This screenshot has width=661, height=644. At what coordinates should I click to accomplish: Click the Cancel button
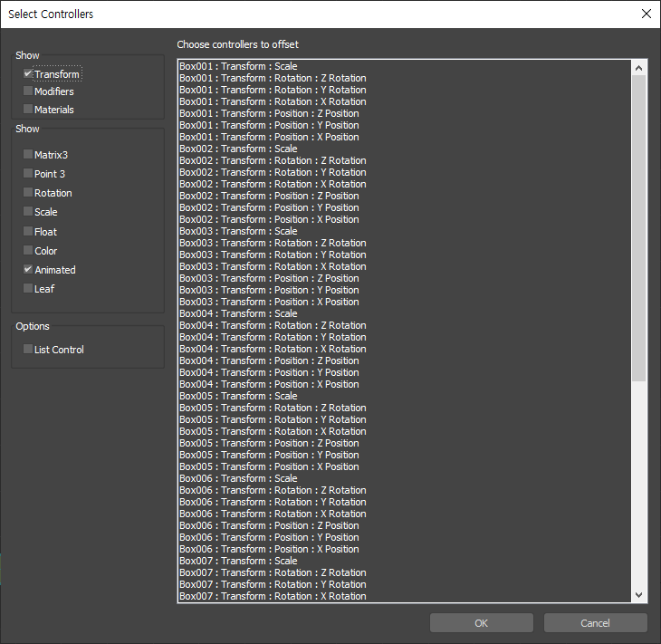pyautogui.click(x=595, y=623)
